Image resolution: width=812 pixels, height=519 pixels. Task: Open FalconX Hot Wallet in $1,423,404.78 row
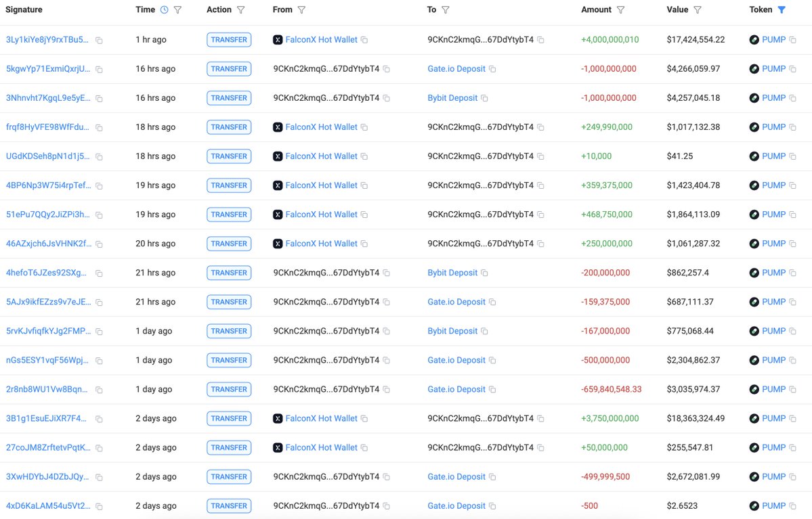(x=321, y=185)
